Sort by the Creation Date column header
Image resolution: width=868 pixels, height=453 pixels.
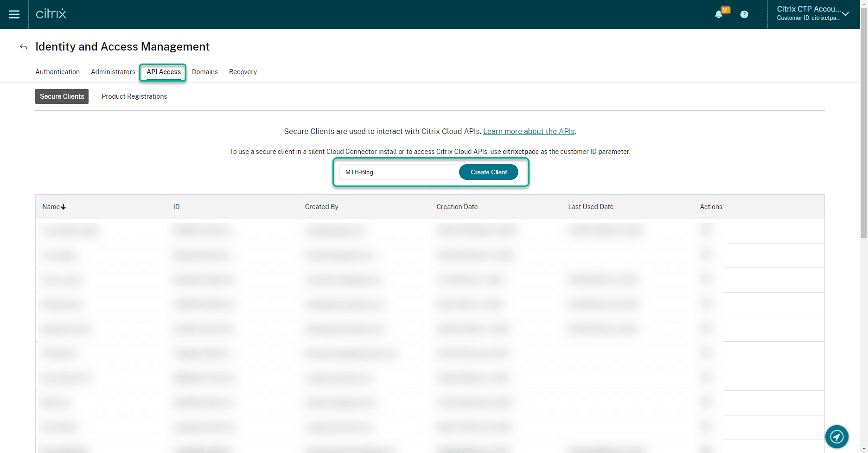(457, 207)
